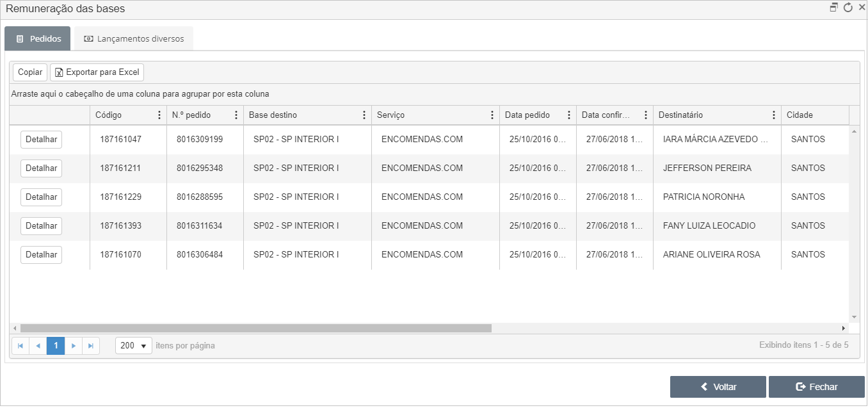
Task: Select order number 8016288595 cell
Action: click(x=205, y=197)
